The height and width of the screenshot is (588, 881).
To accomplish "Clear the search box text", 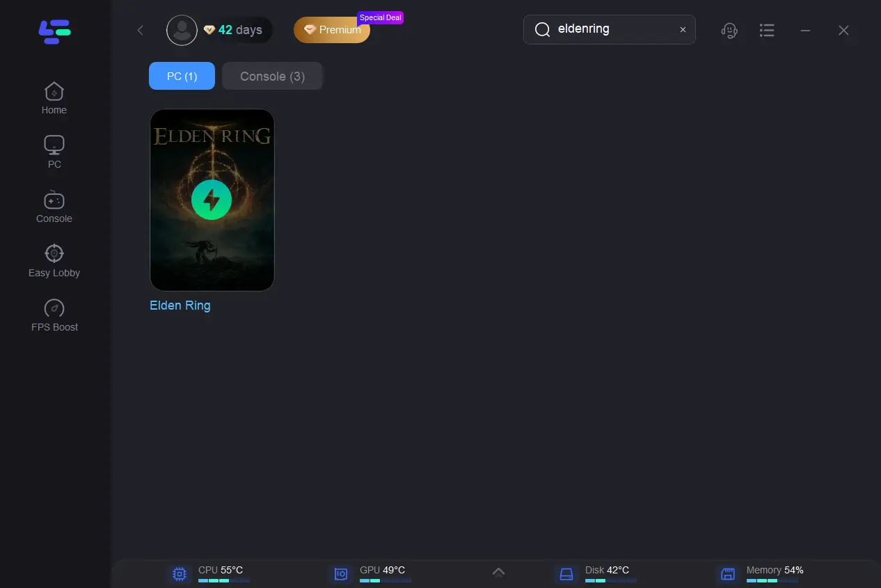I will pyautogui.click(x=683, y=30).
